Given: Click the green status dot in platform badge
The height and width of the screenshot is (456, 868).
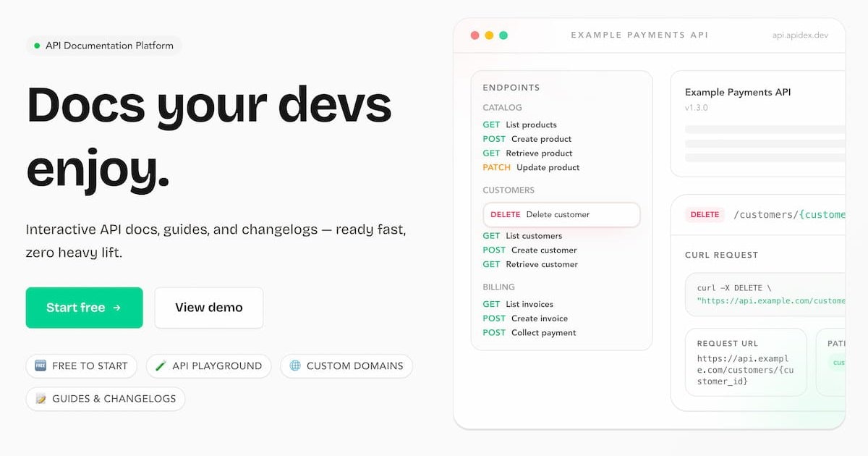Looking at the screenshot, I should pyautogui.click(x=37, y=46).
